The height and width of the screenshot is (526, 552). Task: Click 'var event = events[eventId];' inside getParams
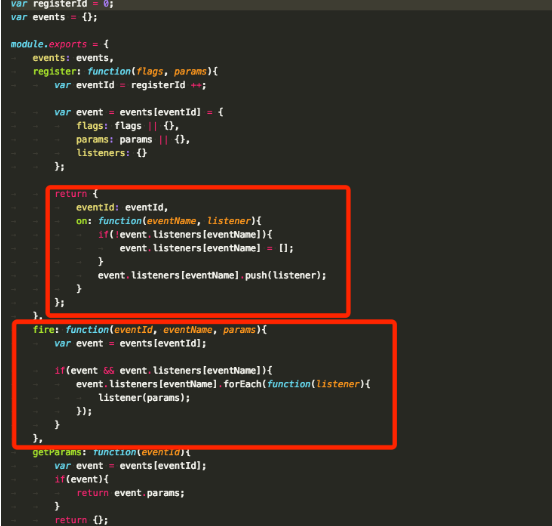pos(130,466)
